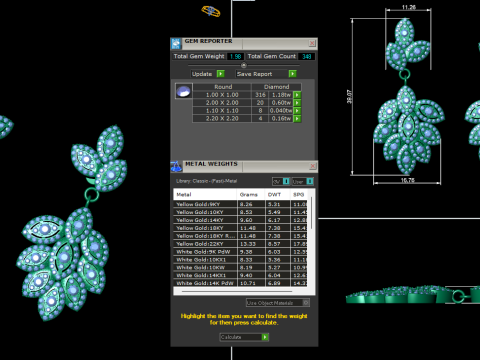Select the Yellow Gold:18KY row
Viewport: 480px width, 360px height.
tap(240, 228)
